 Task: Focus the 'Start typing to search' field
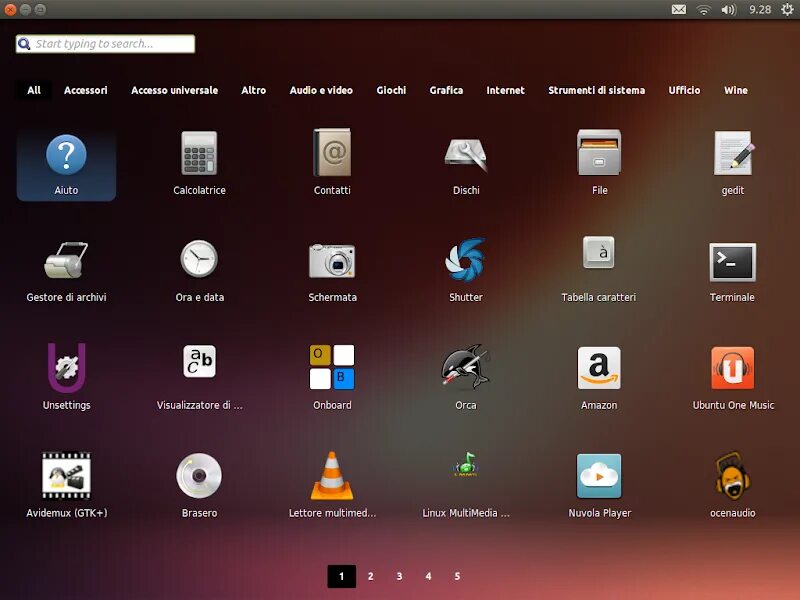coord(105,44)
